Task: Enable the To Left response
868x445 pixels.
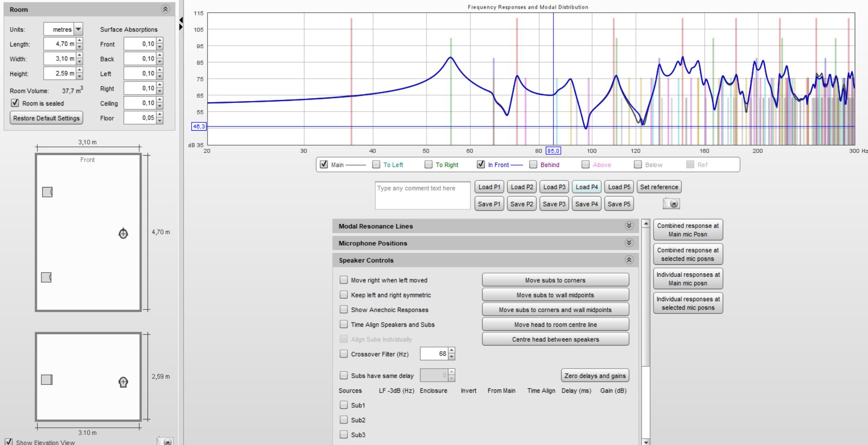Action: (x=376, y=164)
